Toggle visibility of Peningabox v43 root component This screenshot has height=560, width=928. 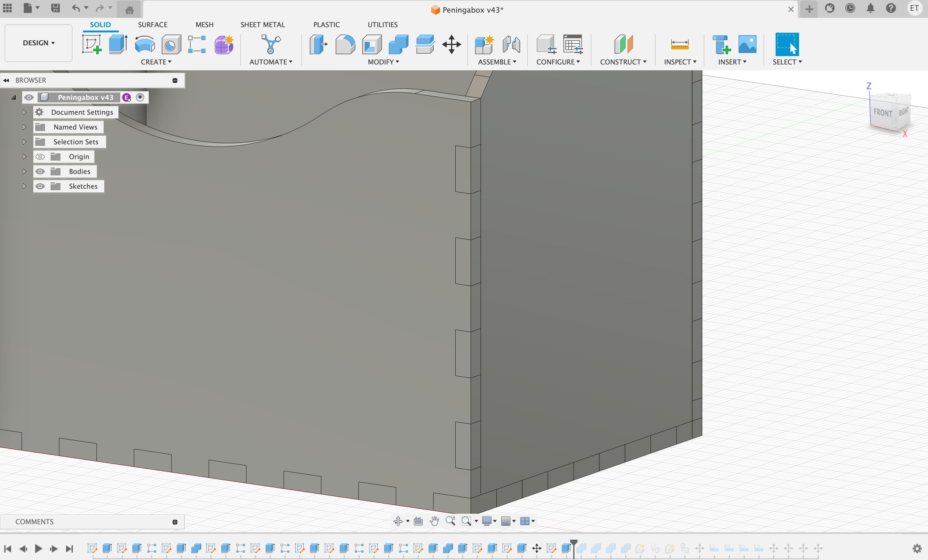[29, 97]
